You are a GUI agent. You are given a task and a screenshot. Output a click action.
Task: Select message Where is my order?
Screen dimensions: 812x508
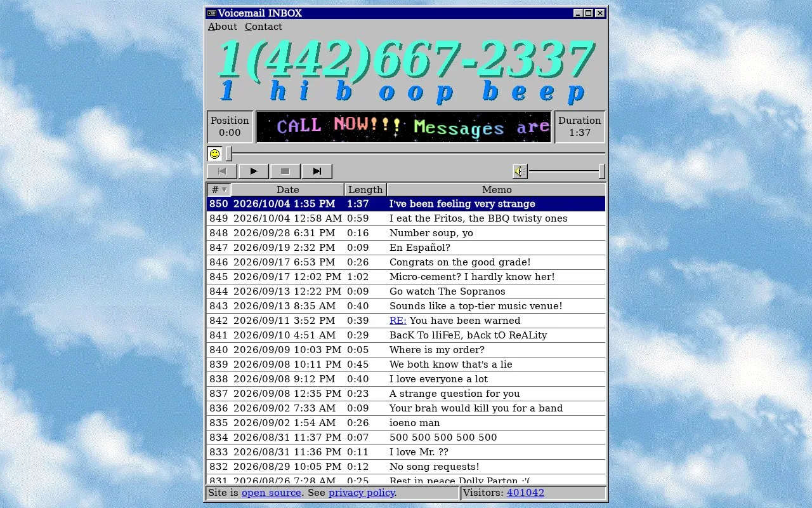click(x=406, y=350)
